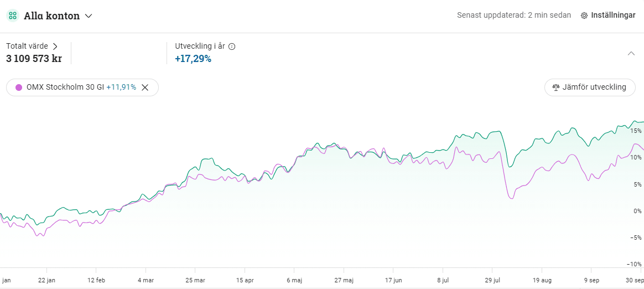Click the Inställningar gear icon
This screenshot has height=289, width=644.
point(584,16)
